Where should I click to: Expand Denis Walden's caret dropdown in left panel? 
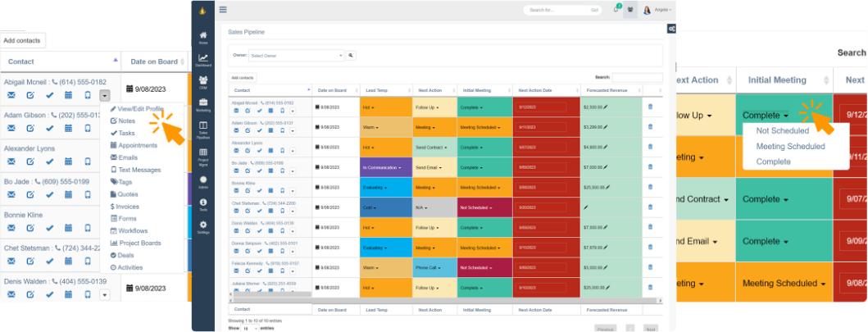(105, 295)
